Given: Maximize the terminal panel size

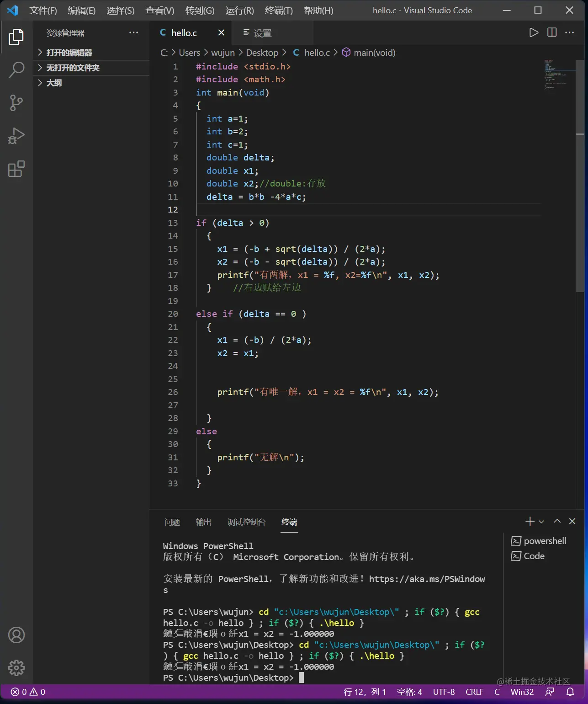Looking at the screenshot, I should click(557, 521).
